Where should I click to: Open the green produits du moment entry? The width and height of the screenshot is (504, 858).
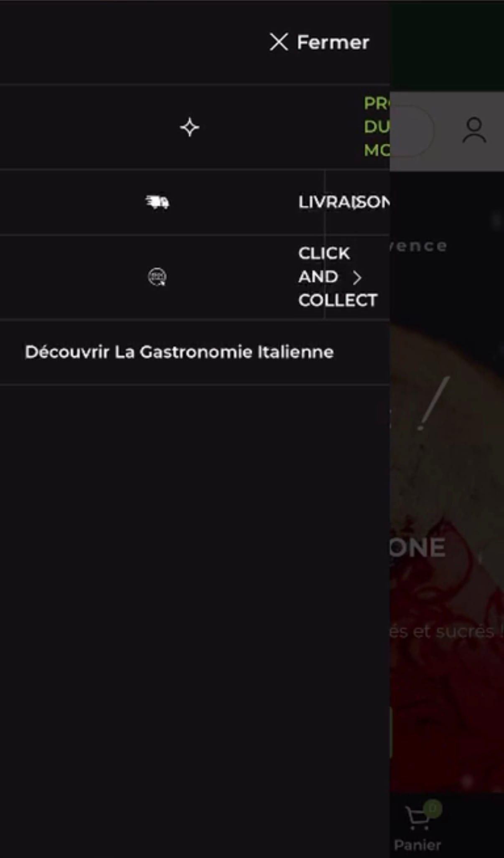click(377, 127)
